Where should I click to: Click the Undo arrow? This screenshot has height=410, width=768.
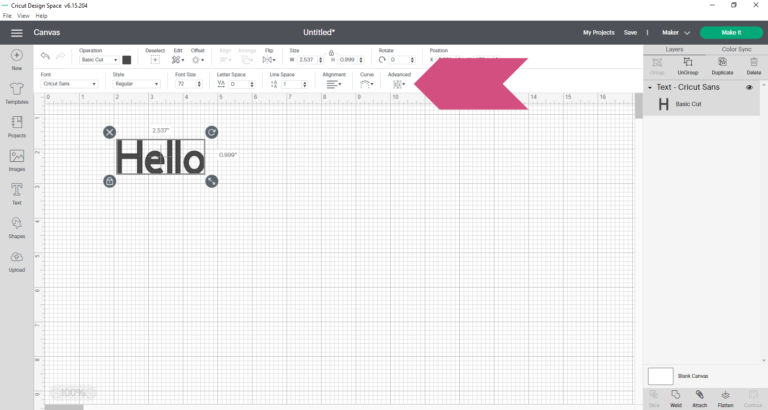coord(45,59)
